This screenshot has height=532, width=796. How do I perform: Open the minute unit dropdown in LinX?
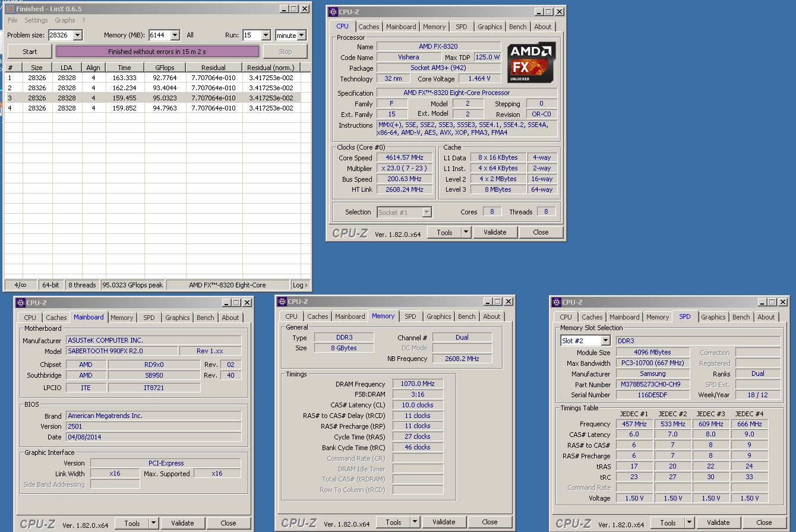[x=302, y=35]
